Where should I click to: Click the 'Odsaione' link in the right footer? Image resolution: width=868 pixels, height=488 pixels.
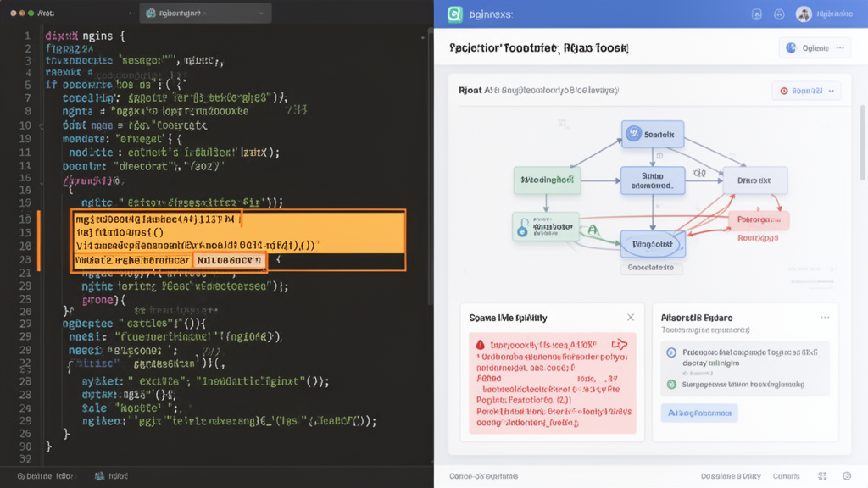click(x=731, y=476)
